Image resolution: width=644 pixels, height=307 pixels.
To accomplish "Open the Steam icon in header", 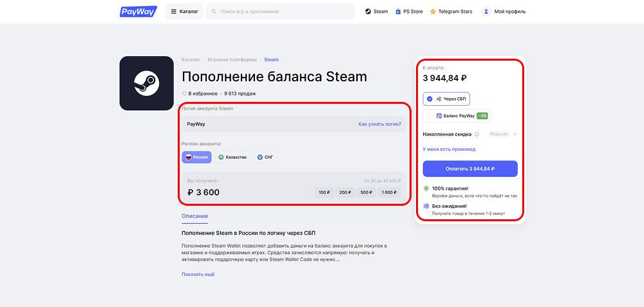I will (x=368, y=12).
